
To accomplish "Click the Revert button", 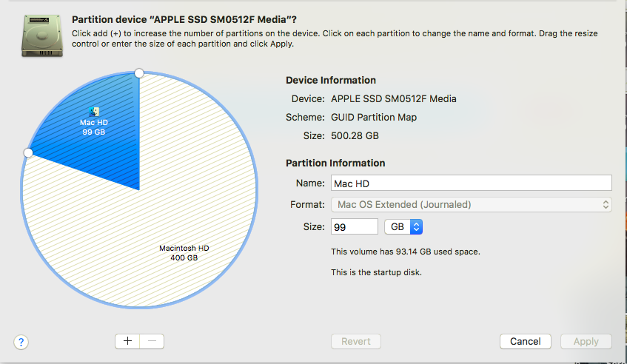I will pos(355,342).
